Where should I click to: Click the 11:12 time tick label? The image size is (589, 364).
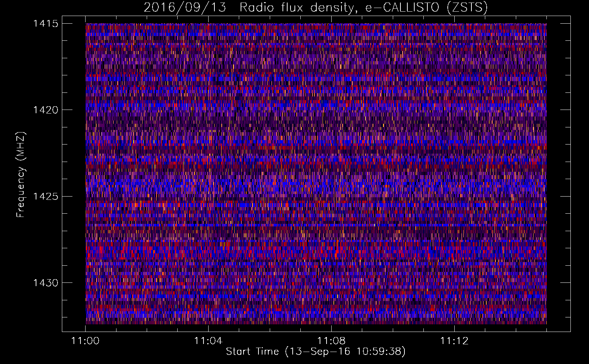pos(454,341)
